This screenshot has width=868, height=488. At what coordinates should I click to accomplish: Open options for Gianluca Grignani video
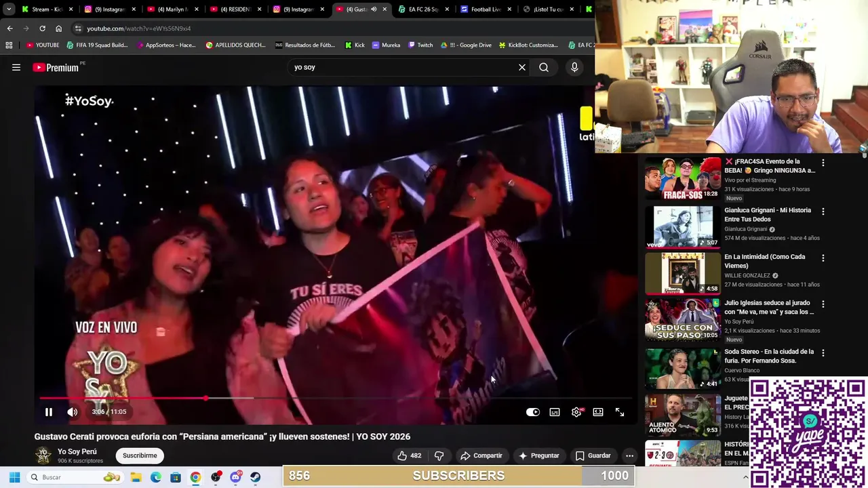[823, 211]
